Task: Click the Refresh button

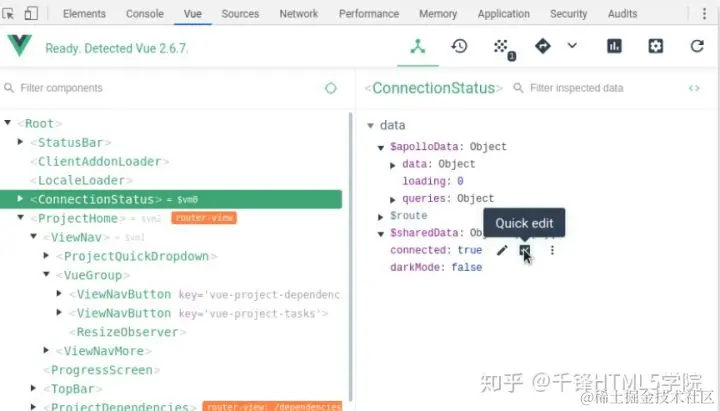Action: coord(697,46)
